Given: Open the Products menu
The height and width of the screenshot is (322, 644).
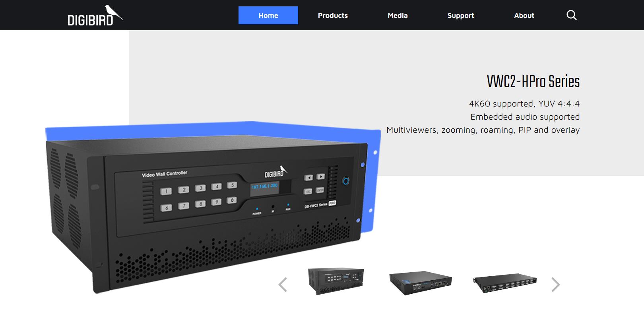Looking at the screenshot, I should point(333,16).
